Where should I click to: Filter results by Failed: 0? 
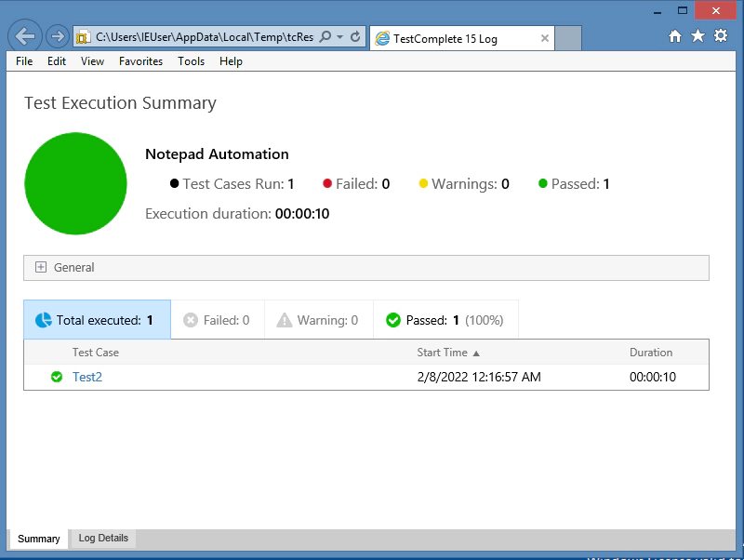(217, 320)
